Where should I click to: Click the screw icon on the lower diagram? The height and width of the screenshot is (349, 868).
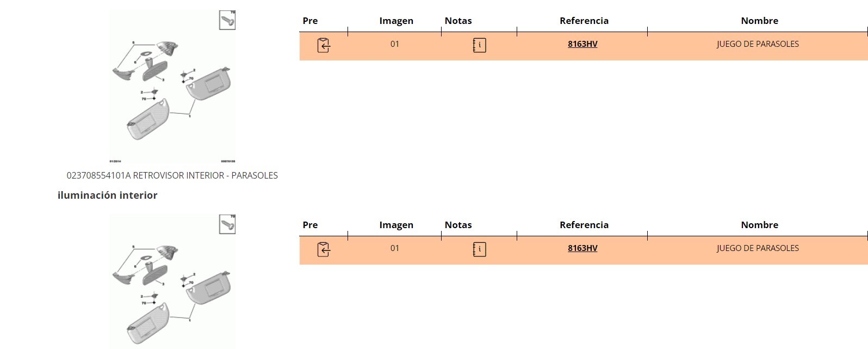[x=227, y=224]
